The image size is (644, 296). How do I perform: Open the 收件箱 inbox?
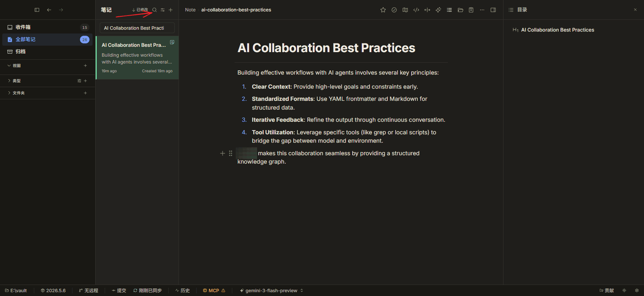click(47, 27)
